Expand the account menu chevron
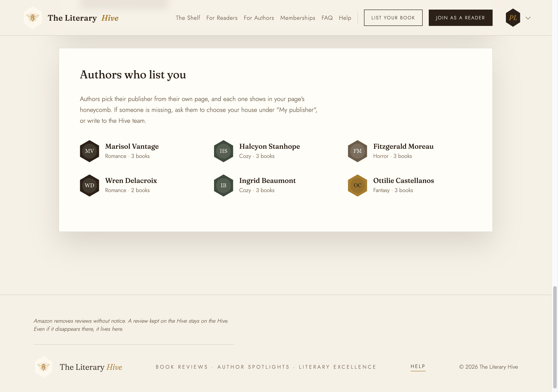 528,18
